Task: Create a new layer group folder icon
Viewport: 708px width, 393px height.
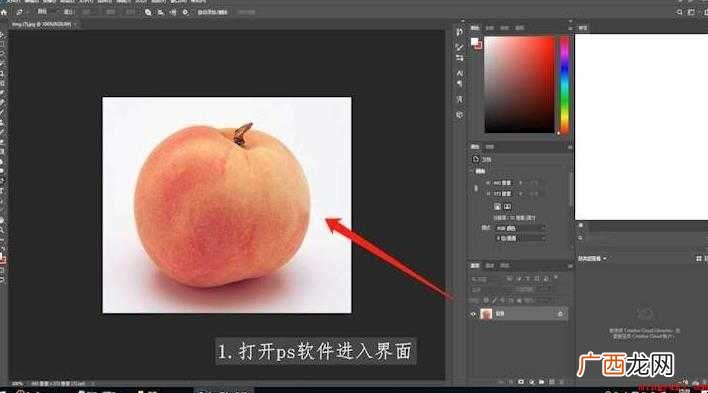Action: click(x=541, y=382)
